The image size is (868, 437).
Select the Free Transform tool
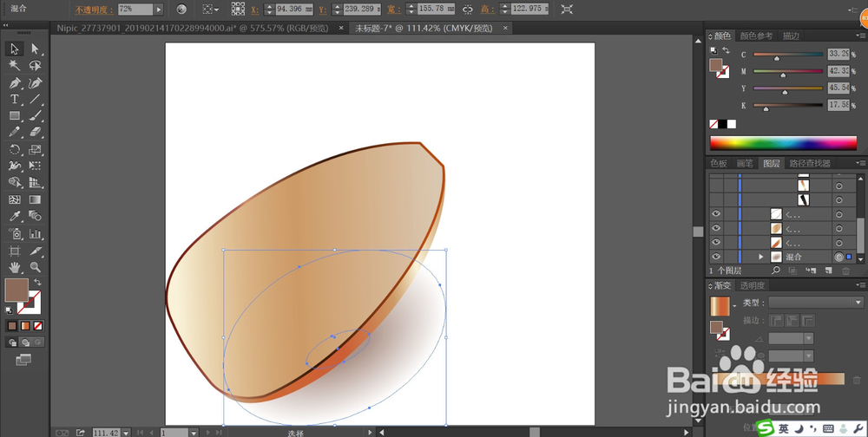36,166
